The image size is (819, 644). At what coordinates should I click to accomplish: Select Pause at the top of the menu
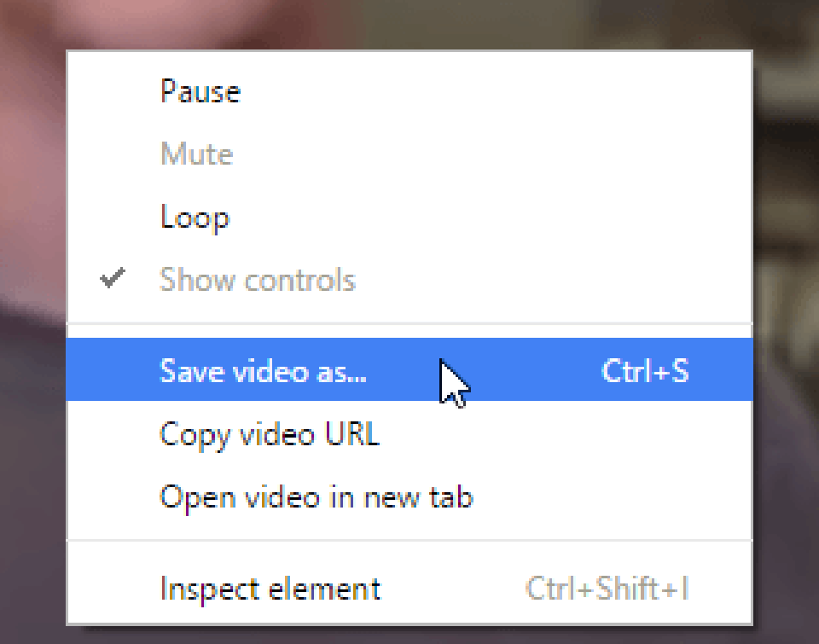pyautogui.click(x=200, y=91)
